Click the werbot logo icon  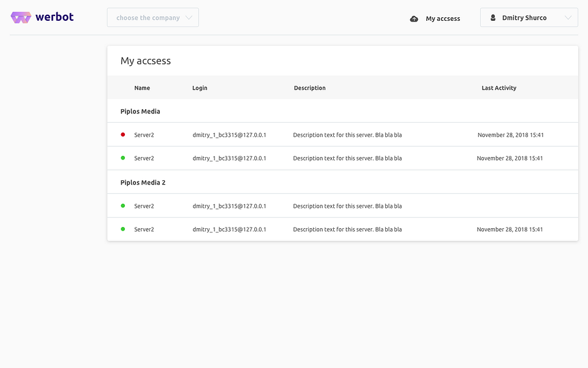(21, 17)
